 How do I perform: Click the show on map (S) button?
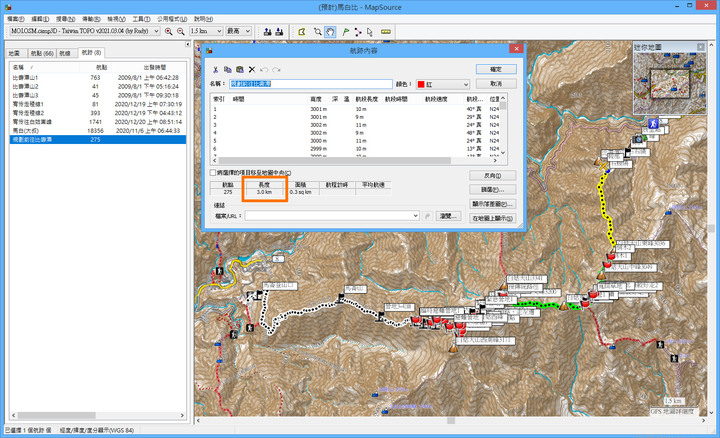(492, 218)
